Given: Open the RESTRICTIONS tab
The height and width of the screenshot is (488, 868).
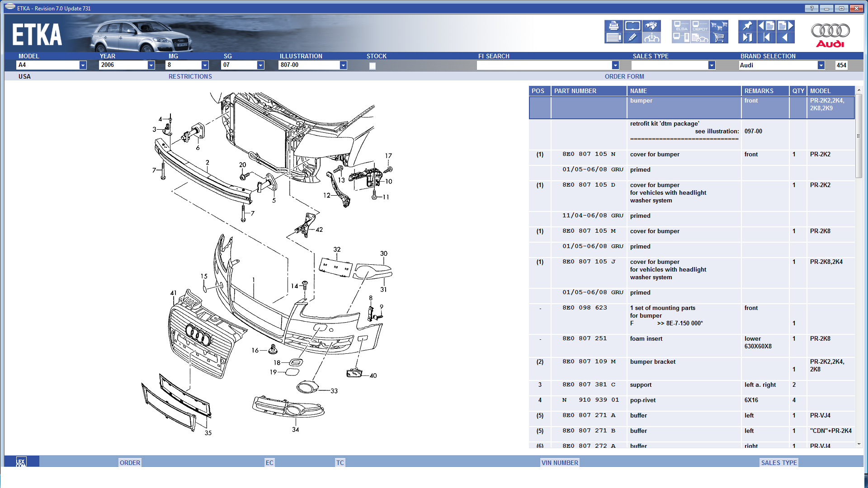Looking at the screenshot, I should [x=190, y=76].
